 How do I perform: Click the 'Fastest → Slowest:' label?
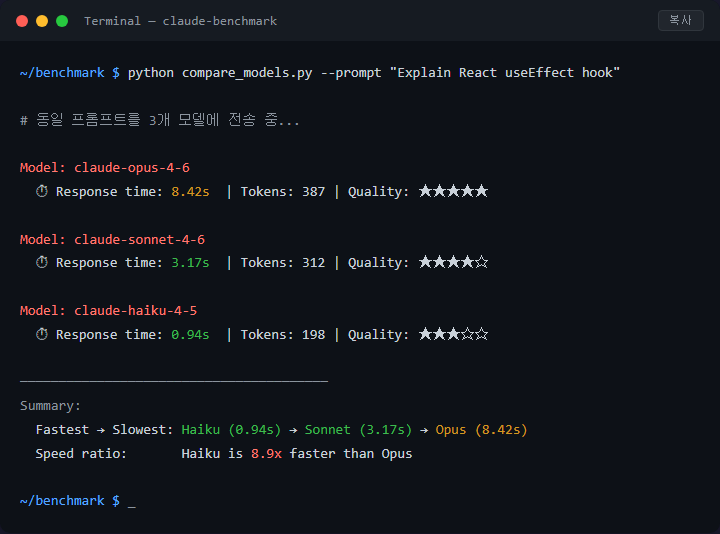pos(104,430)
